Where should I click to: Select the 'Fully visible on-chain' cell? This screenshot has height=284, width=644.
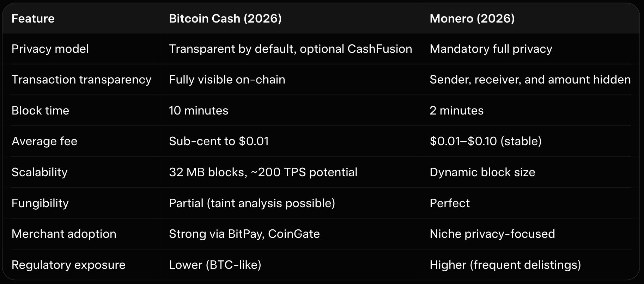pyautogui.click(x=227, y=80)
